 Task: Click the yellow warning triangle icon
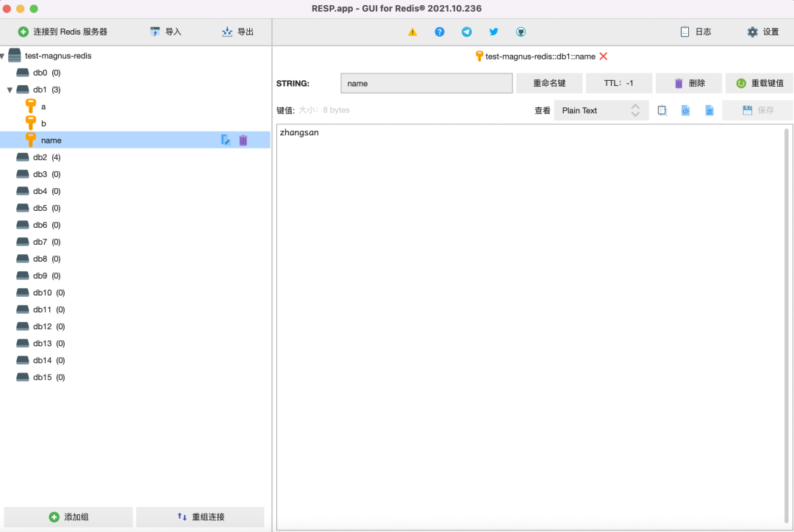412,32
